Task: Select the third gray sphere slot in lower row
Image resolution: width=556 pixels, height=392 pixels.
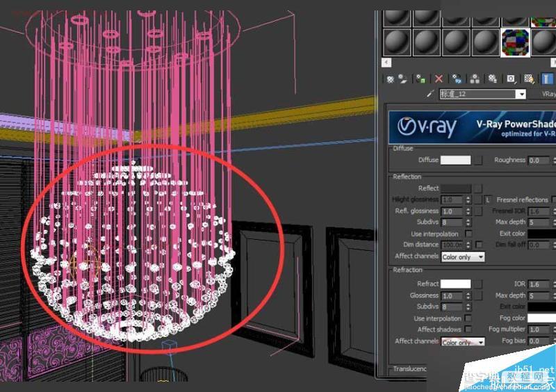Action: [x=456, y=43]
